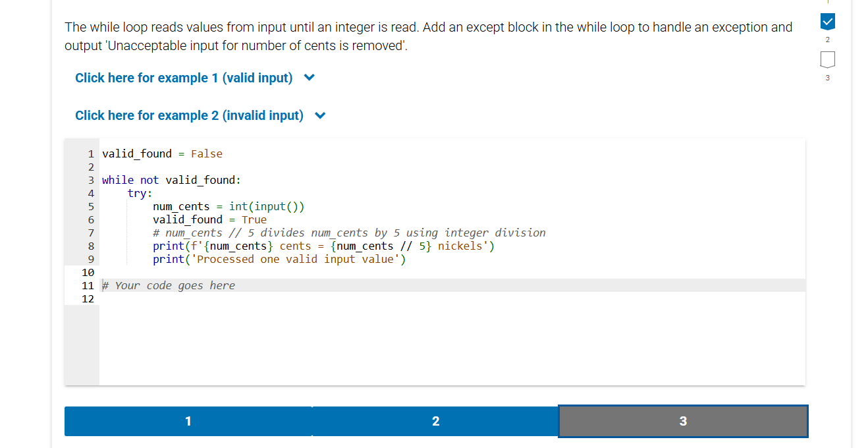Click line number 1 beside valid_found
The image size is (868, 448).
pyautogui.click(x=90, y=154)
